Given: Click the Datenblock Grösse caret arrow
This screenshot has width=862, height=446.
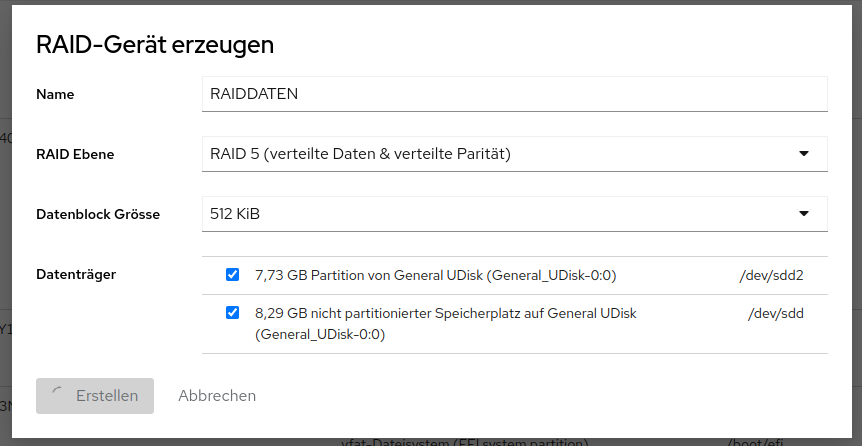Looking at the screenshot, I should tap(804, 213).
